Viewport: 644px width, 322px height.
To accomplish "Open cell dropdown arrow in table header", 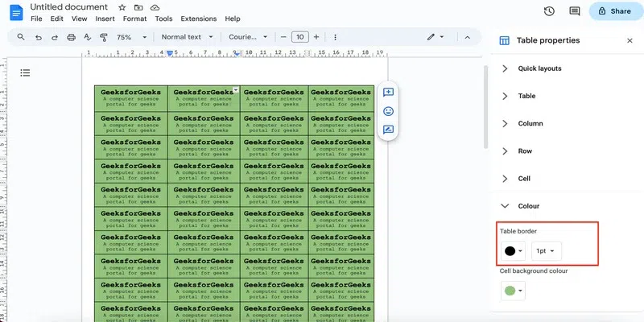I will coord(236,89).
